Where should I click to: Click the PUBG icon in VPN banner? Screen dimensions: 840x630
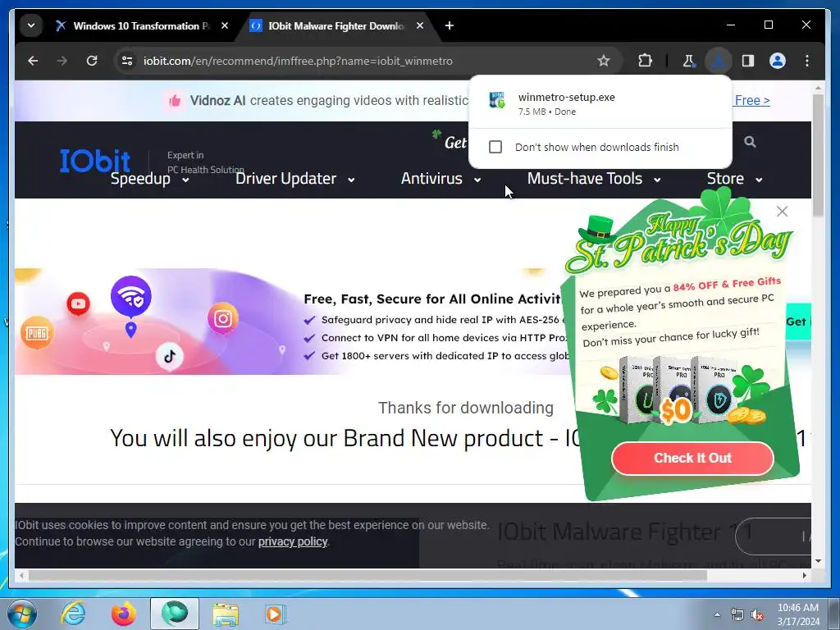pos(37,333)
